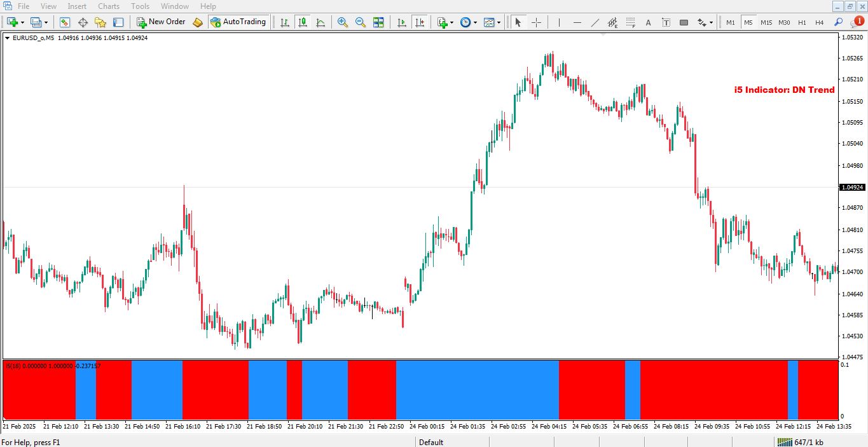Click the 'i5 Indicator: DN Trend' label

(x=784, y=90)
